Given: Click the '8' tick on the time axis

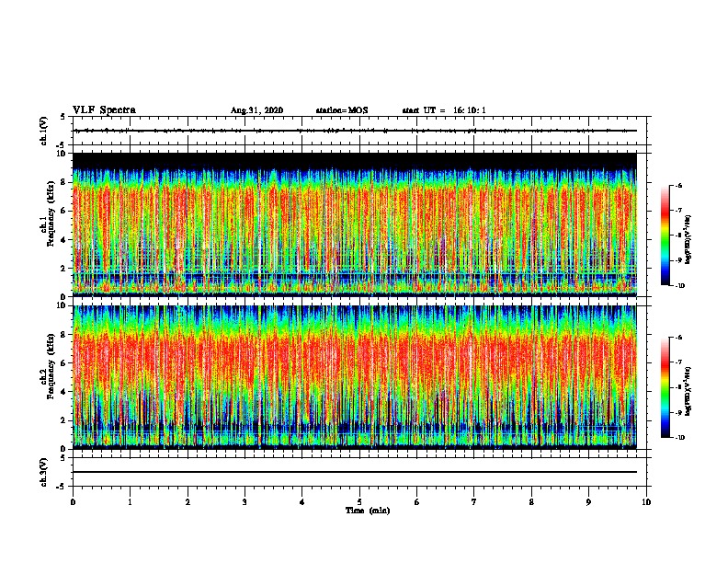Looking at the screenshot, I should [x=531, y=502].
